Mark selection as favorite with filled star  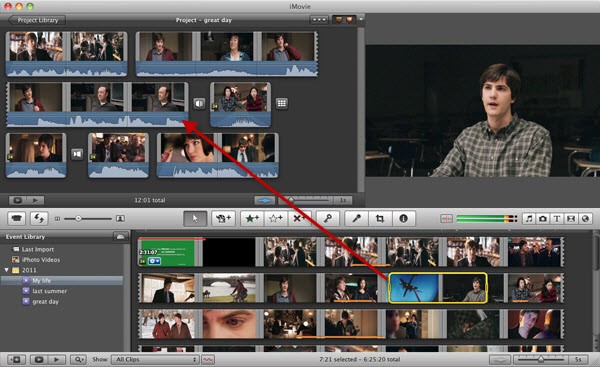click(252, 219)
